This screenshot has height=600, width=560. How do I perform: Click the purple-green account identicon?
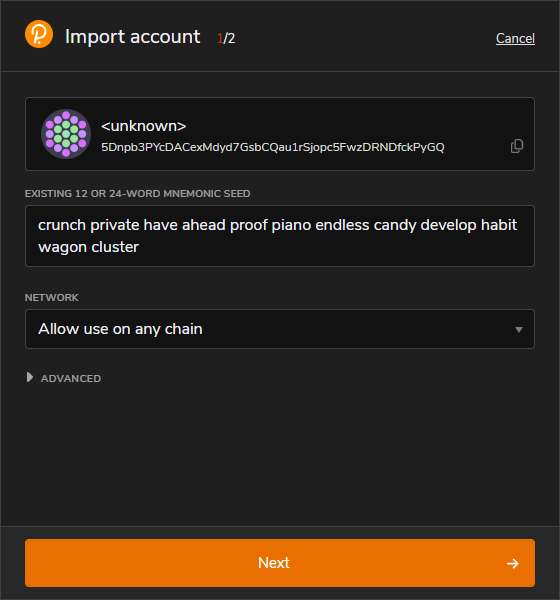point(66,134)
